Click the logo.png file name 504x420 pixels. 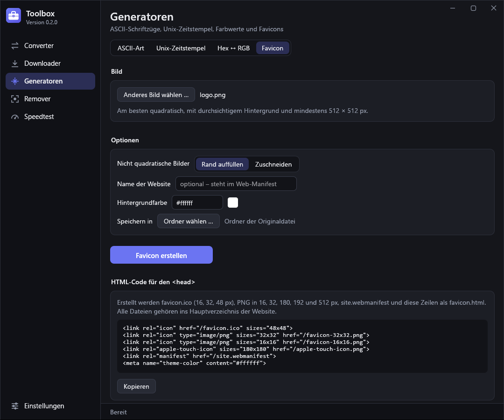point(212,95)
